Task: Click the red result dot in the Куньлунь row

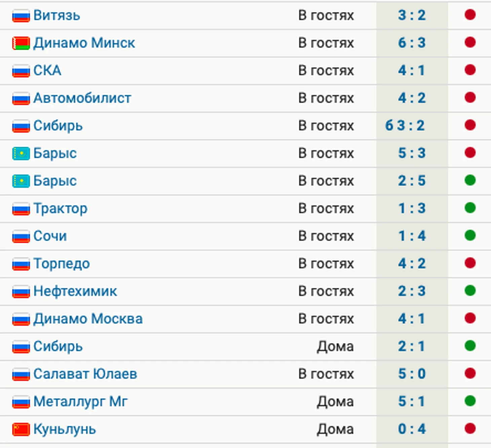Action: click(x=470, y=428)
